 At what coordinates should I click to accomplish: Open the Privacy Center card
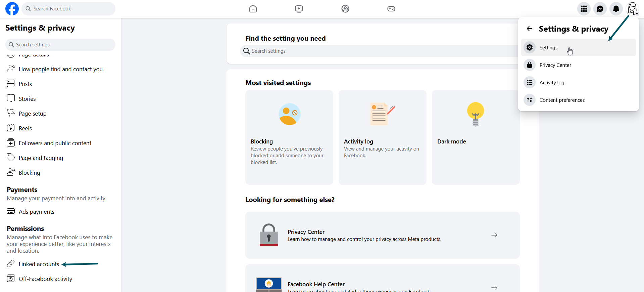383,235
